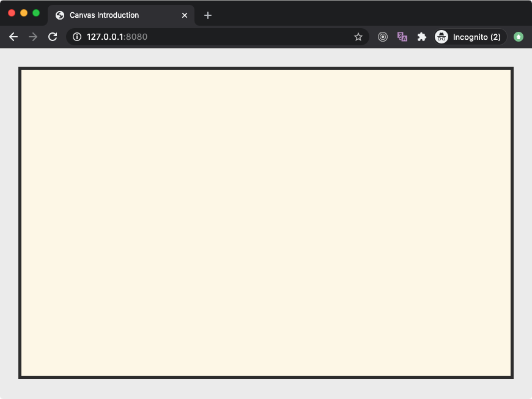The image size is (532, 399).
Task: Open the Extensions puzzle-piece menu
Action: (x=422, y=37)
